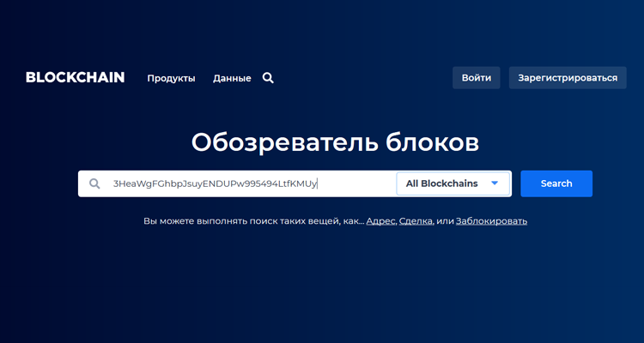Follow the Сделка link
The width and height of the screenshot is (644, 343).
pos(416,221)
